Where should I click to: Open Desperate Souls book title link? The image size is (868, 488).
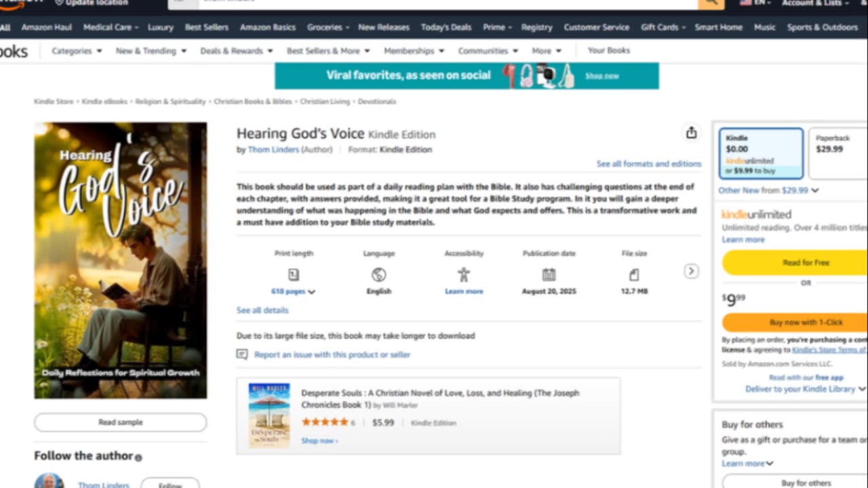[x=440, y=398]
